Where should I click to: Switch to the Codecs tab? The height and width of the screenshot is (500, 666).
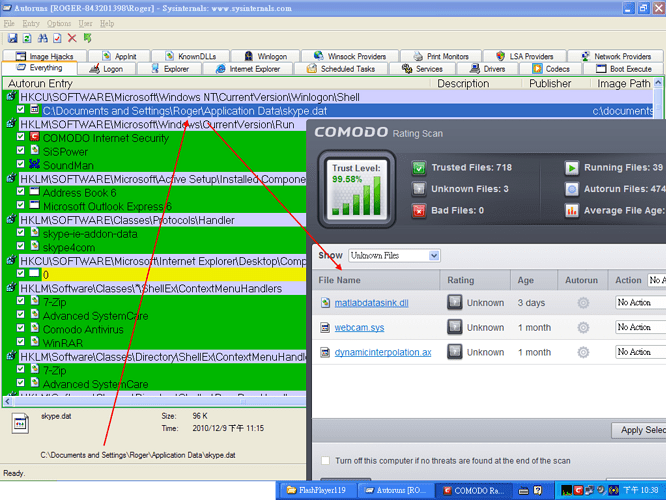pyautogui.click(x=551, y=69)
